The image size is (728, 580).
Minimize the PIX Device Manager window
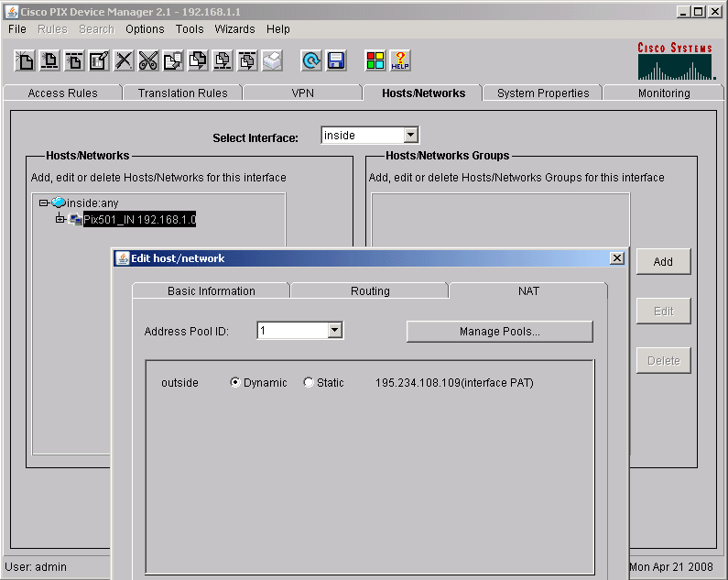(682, 12)
